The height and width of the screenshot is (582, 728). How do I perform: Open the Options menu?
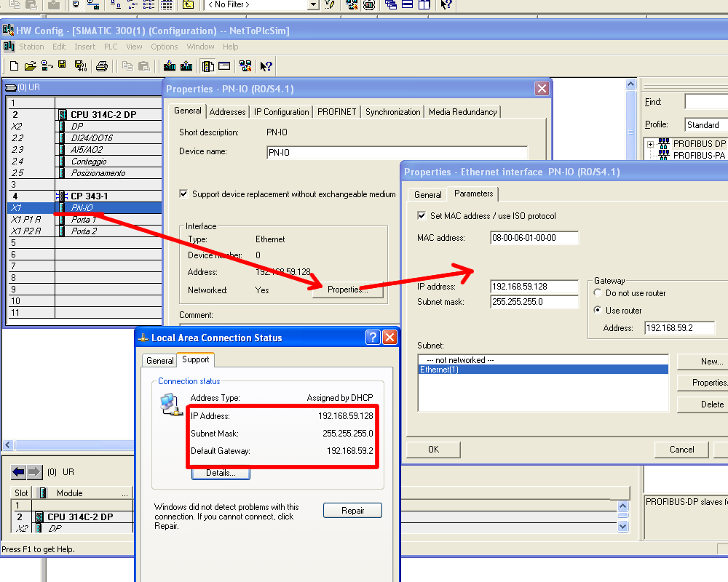(165, 47)
